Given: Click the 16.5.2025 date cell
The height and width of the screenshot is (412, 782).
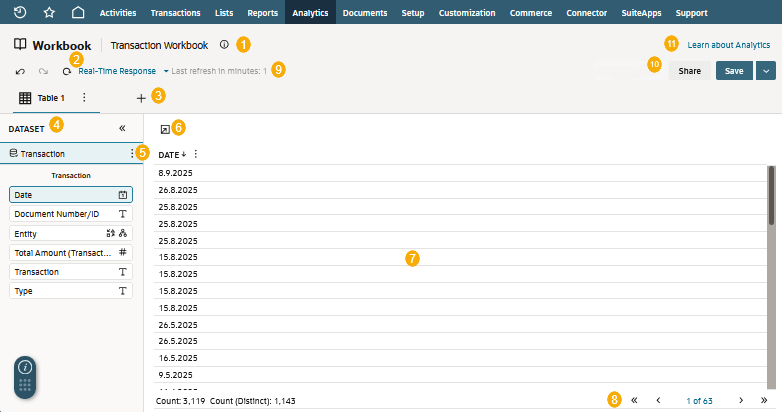Looking at the screenshot, I should pos(178,358).
